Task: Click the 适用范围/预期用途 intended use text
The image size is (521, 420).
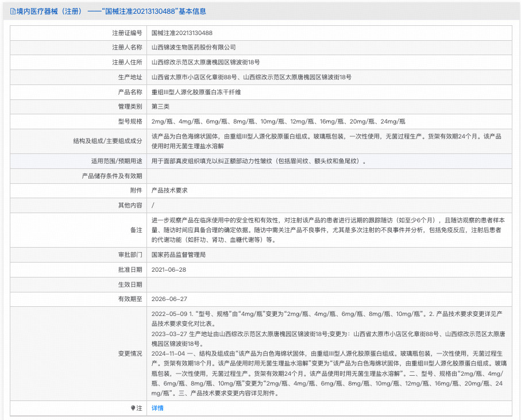Action: point(258,161)
